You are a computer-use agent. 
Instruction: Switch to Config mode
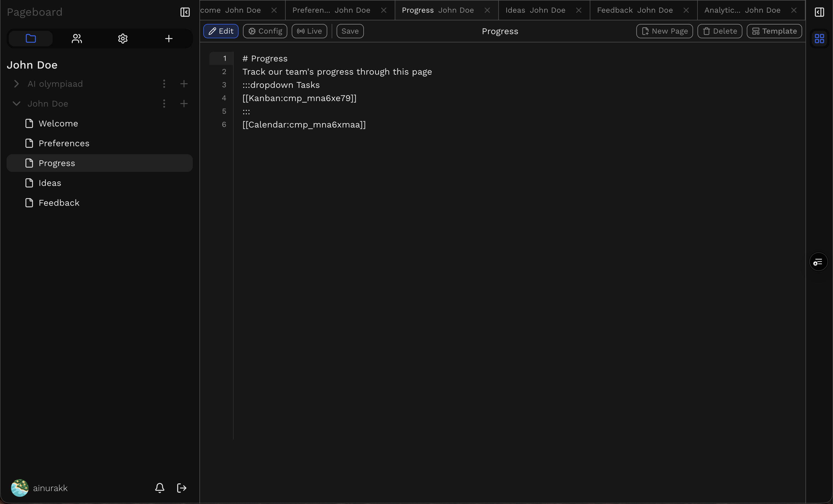265,31
